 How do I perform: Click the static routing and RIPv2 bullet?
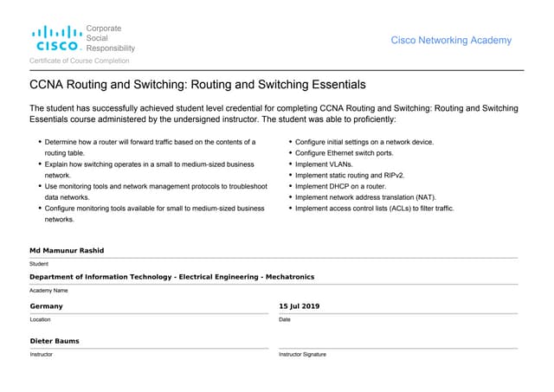(350, 175)
